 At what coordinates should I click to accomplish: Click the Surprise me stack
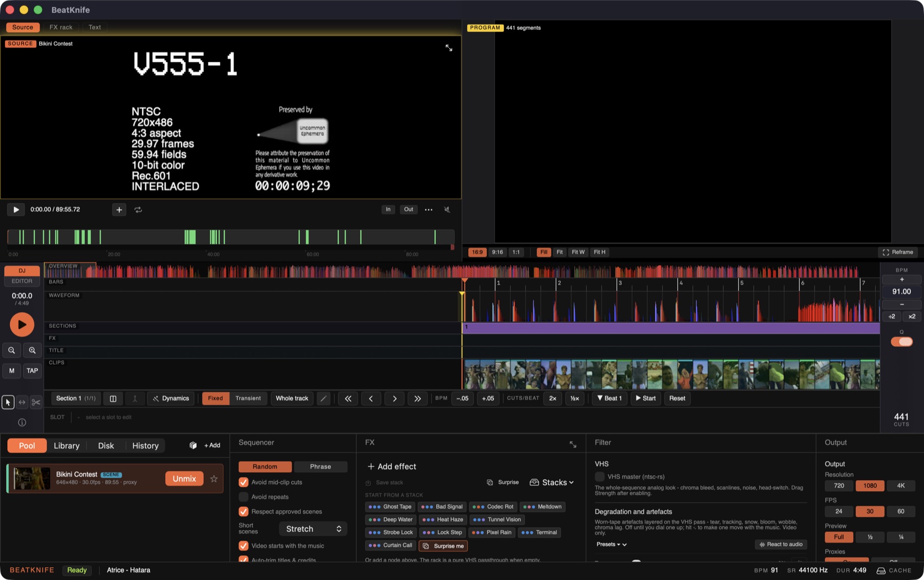click(x=443, y=546)
